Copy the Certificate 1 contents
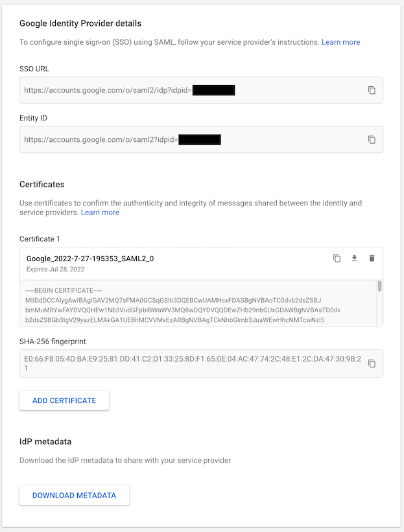Viewport: 404px width, 532px height. point(337,258)
